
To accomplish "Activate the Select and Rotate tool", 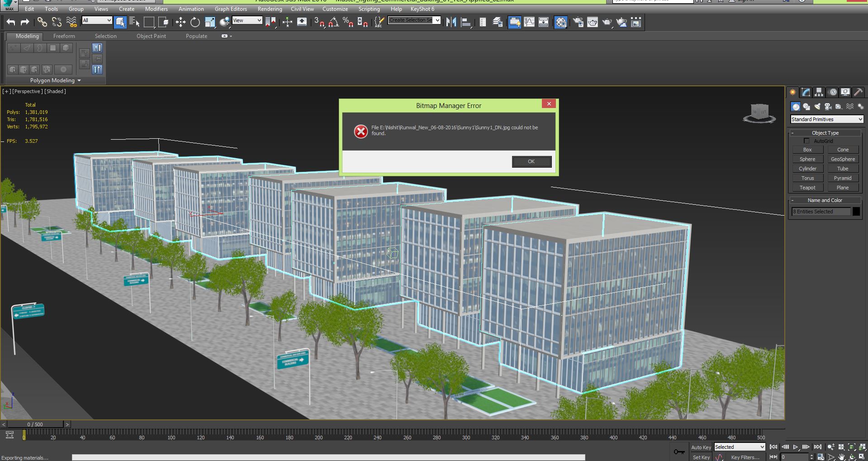I will (195, 22).
